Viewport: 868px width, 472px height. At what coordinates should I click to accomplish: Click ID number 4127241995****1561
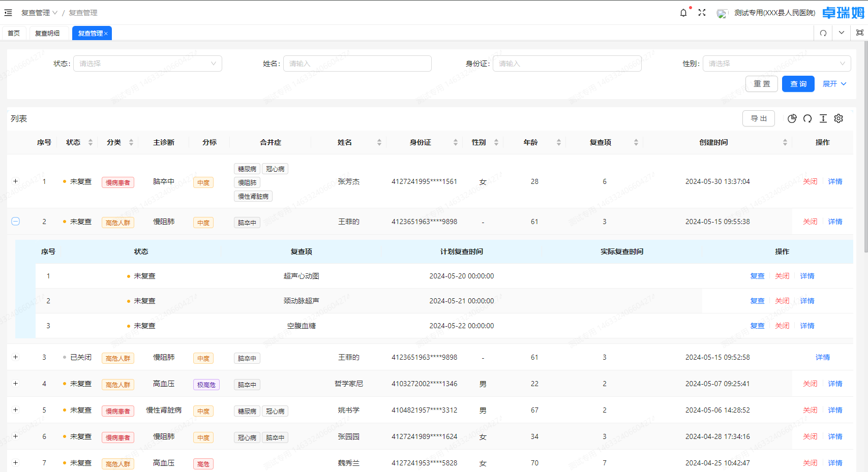[424, 181]
